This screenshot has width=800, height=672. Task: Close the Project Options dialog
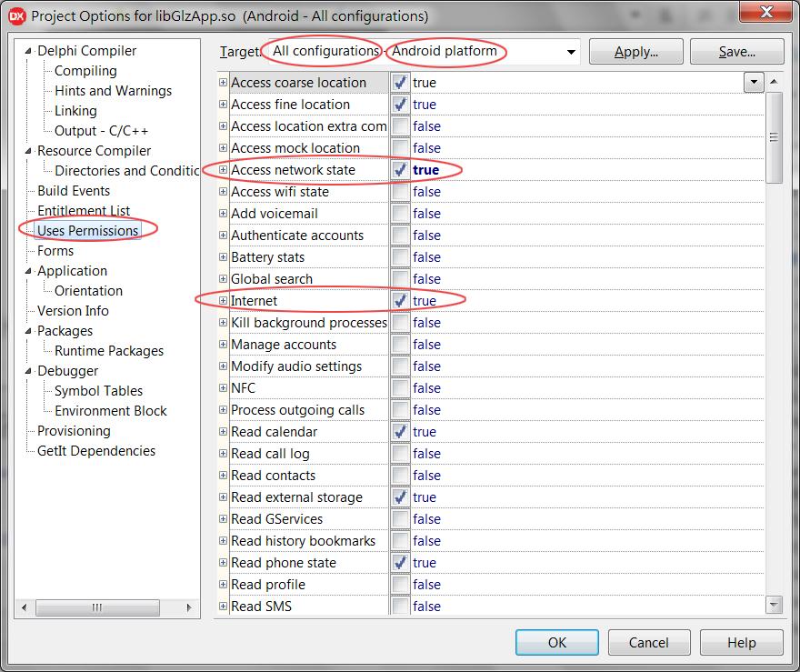click(x=765, y=12)
